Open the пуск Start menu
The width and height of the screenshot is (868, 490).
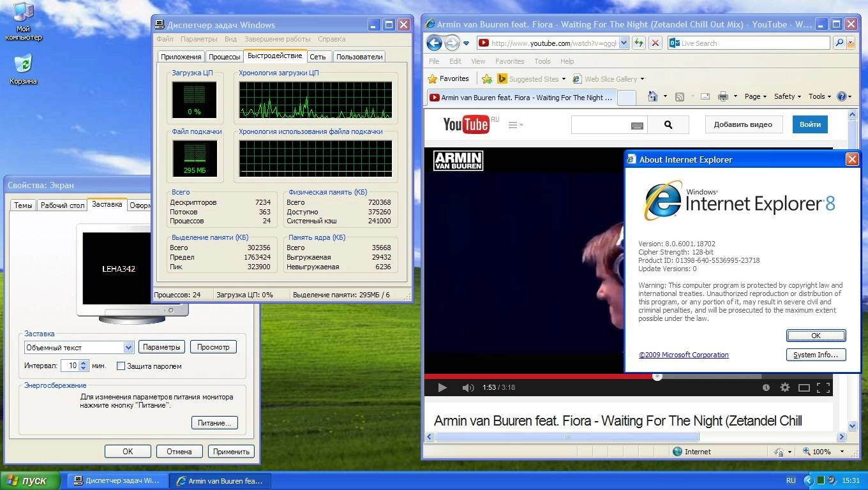pos(30,480)
